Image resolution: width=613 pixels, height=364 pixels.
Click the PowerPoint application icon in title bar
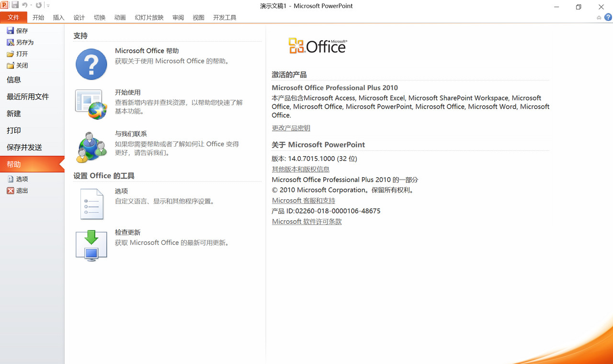pos(4,5)
